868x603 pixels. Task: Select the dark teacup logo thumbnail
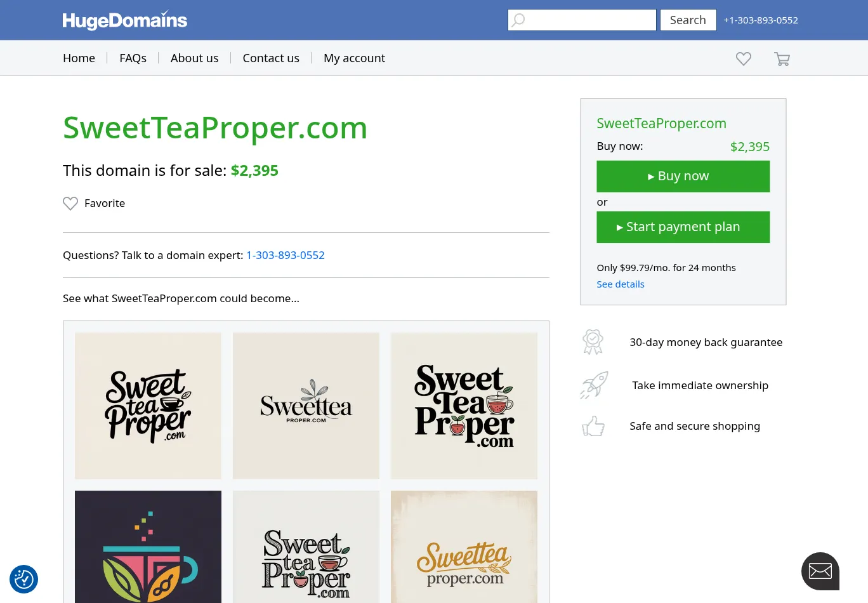(x=148, y=547)
